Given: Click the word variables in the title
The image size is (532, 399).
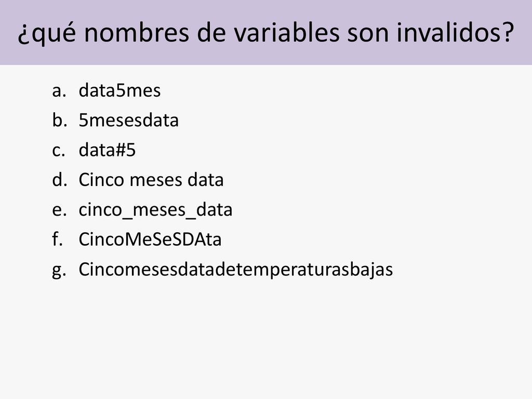Looking at the screenshot, I should click(287, 32).
